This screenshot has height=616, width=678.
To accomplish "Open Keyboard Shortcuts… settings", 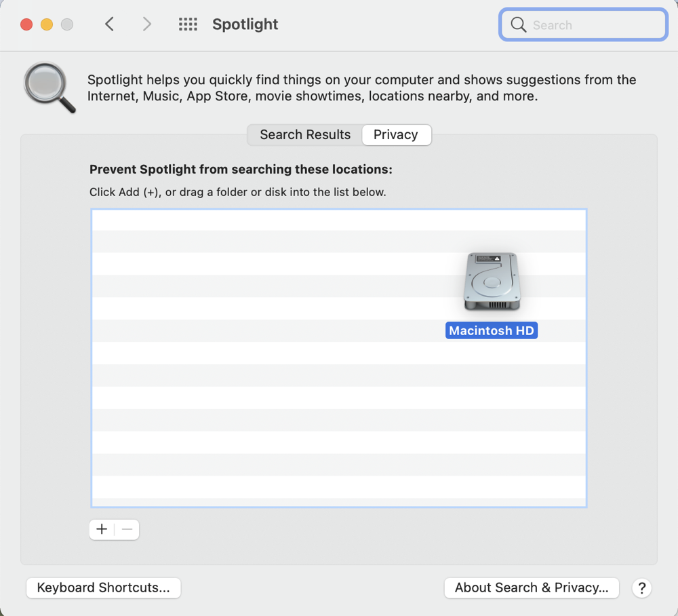I will click(x=103, y=588).
